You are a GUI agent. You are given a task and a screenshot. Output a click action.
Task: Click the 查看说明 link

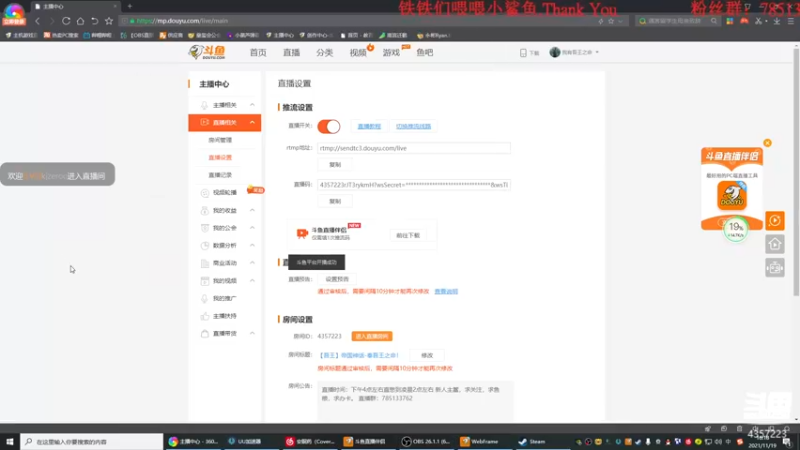point(446,291)
